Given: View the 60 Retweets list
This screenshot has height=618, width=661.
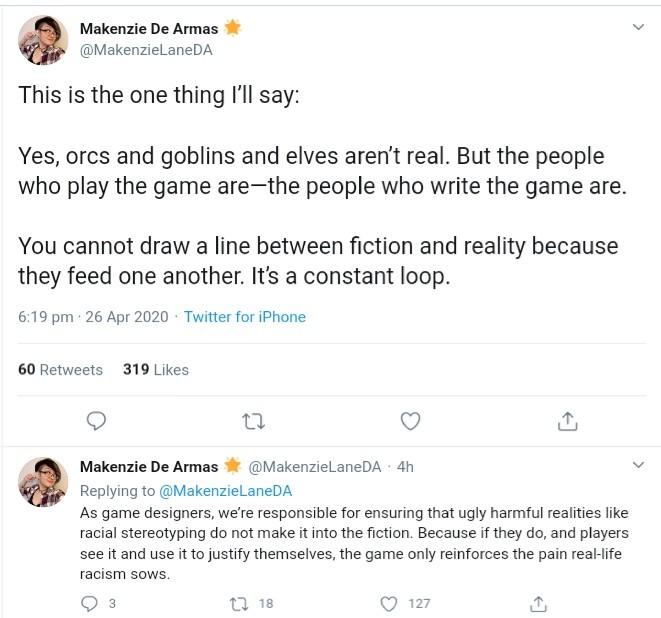Looking at the screenshot, I should (60, 370).
